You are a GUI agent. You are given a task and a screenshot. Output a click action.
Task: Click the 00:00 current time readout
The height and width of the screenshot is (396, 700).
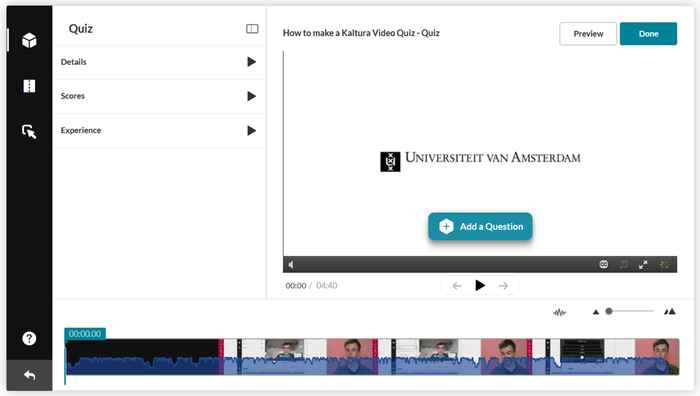(296, 286)
